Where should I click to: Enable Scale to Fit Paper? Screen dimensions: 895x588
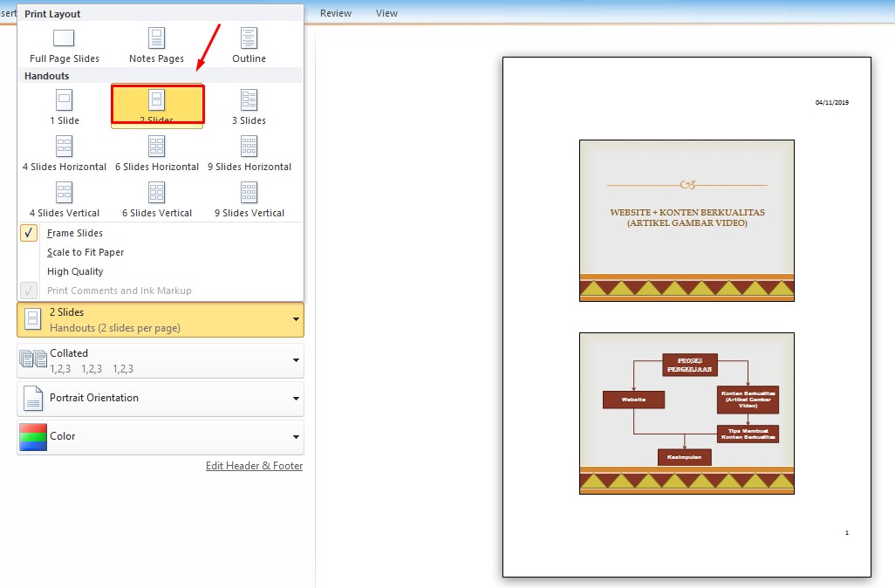85,252
